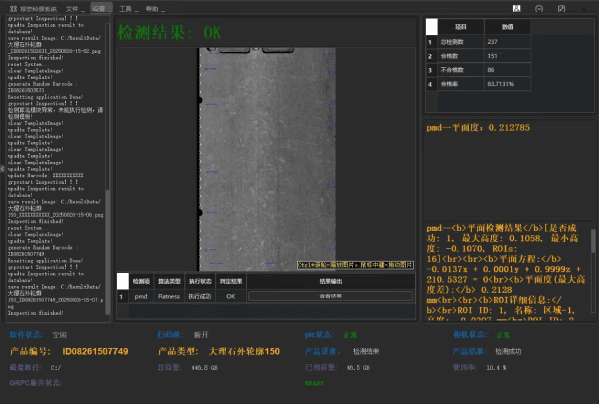Select the white corner cell of the inspection table
This screenshot has height=404, width=599.
(123, 281)
